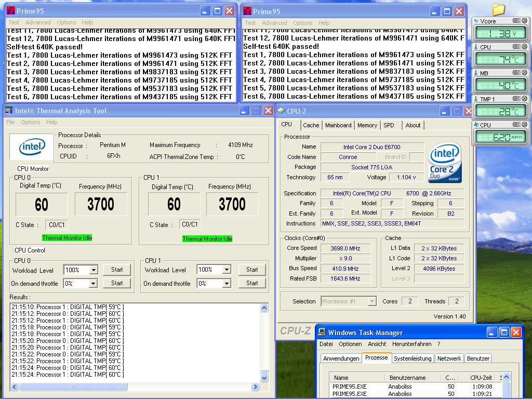
Task: Close the MB temperature gadget
Action: tap(525, 73)
